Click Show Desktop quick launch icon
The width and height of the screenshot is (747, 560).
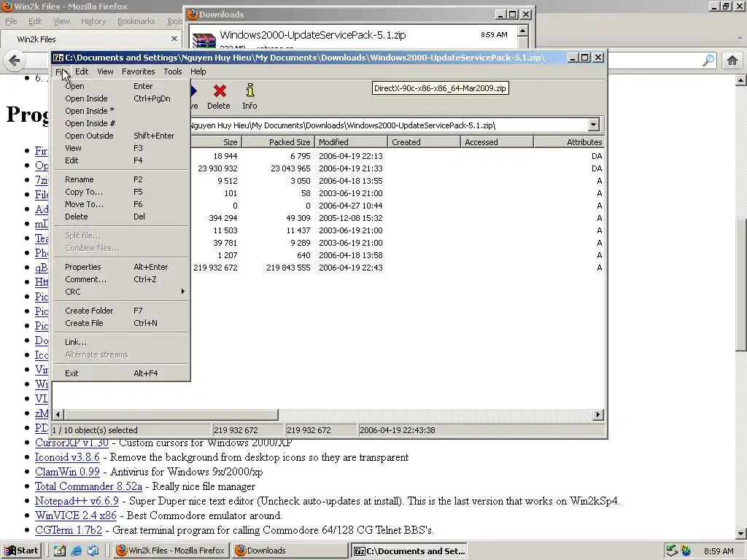59,551
